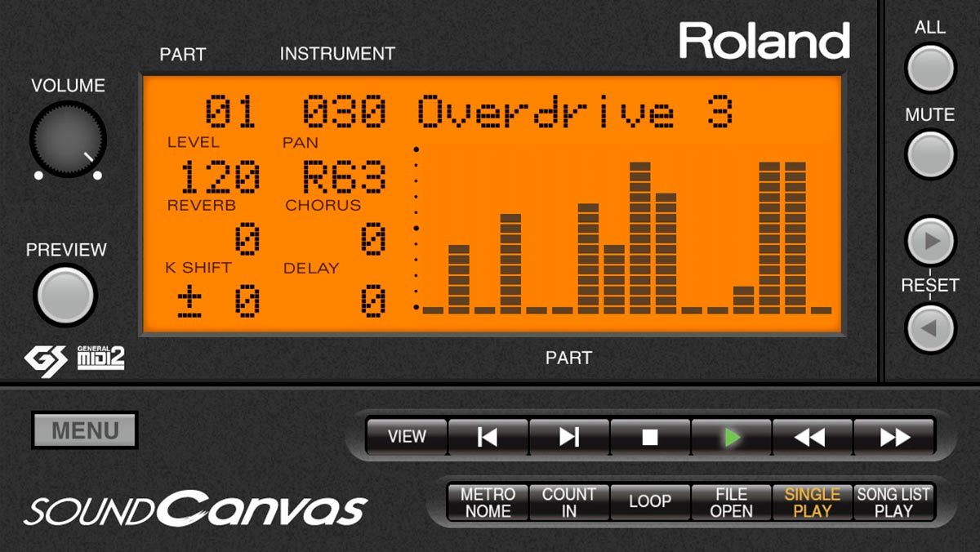The width and height of the screenshot is (980, 552).
Task: Select the CHORUS value 0
Action: pos(372,239)
